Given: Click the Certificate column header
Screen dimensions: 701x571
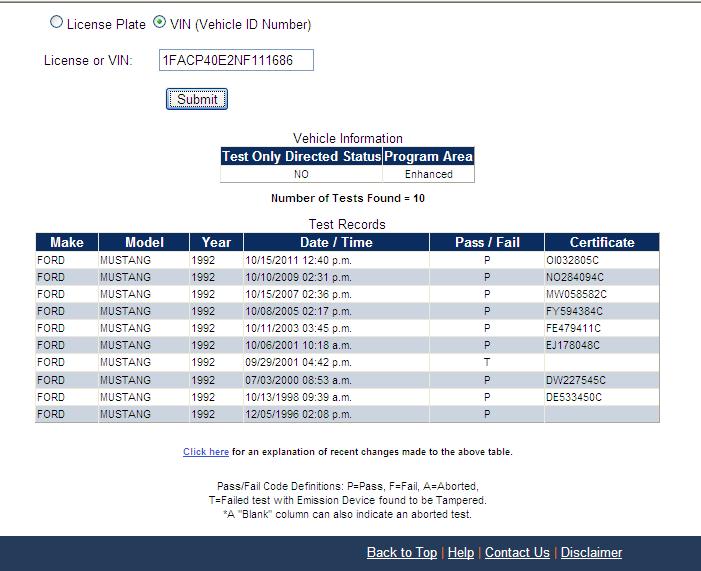Looking at the screenshot, I should tap(602, 242).
